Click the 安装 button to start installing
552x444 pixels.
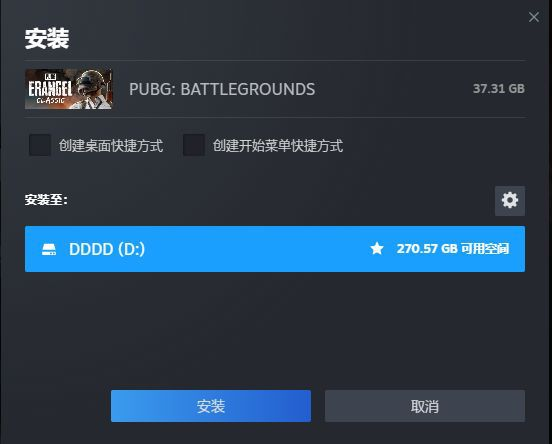click(211, 406)
